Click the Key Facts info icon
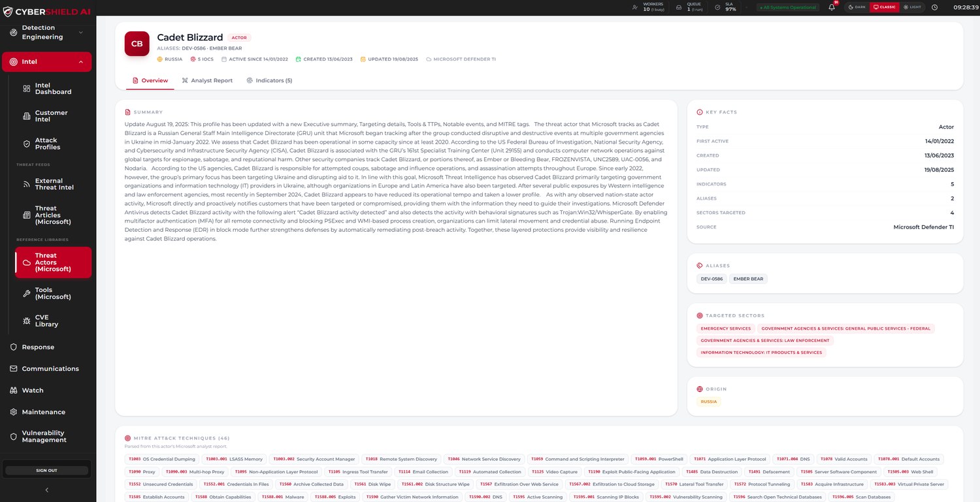The width and height of the screenshot is (980, 502). (x=700, y=112)
